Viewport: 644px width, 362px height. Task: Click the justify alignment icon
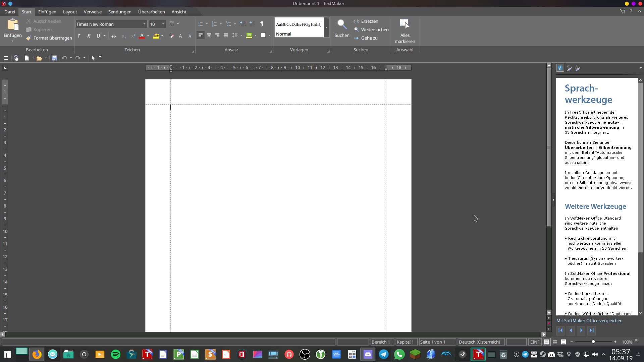click(x=226, y=35)
